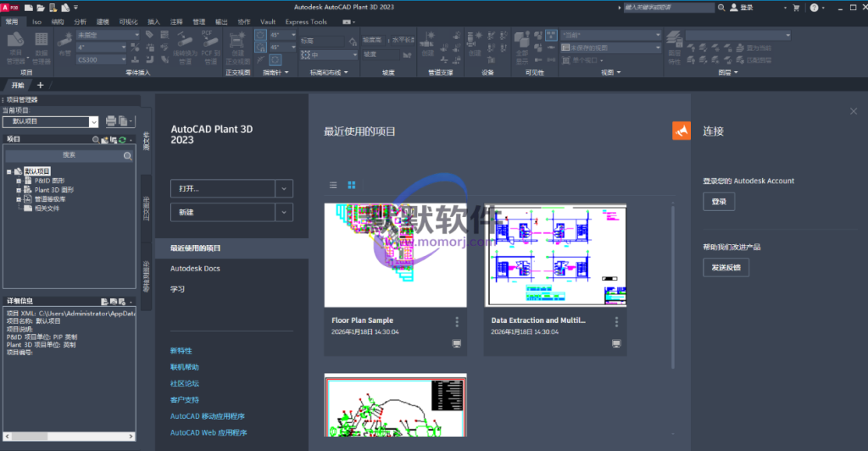Image resolution: width=868 pixels, height=451 pixels.
Task: Switch to grid view of recent projects
Action: [x=352, y=185]
